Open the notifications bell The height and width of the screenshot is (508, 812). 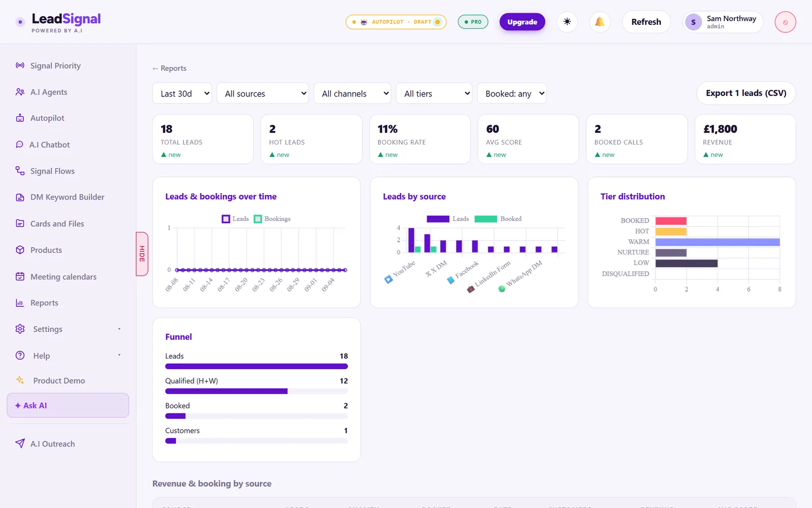coord(600,22)
